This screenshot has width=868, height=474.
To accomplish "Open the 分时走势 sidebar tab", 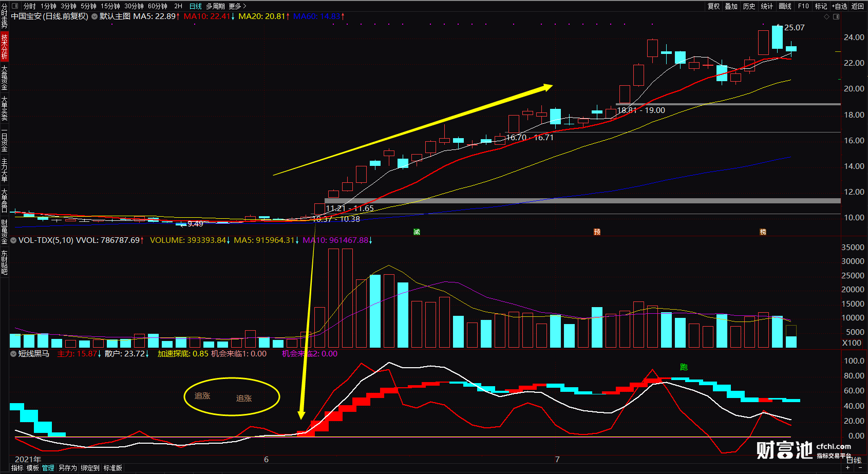I will tap(4, 16).
